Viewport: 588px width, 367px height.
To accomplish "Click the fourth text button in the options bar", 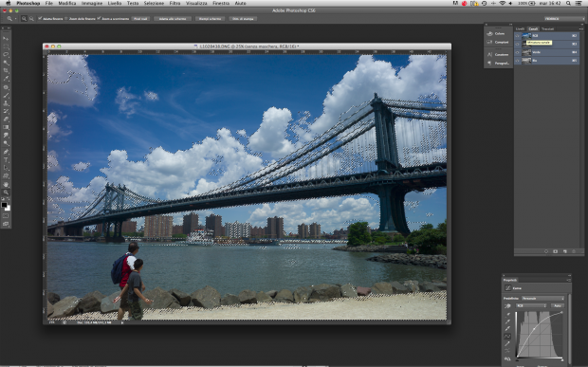I will tap(243, 18).
